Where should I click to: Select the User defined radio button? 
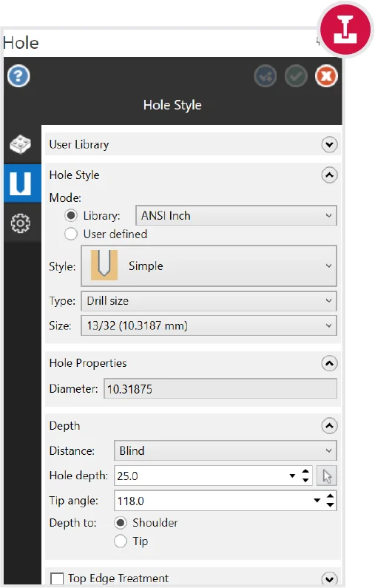point(71,234)
